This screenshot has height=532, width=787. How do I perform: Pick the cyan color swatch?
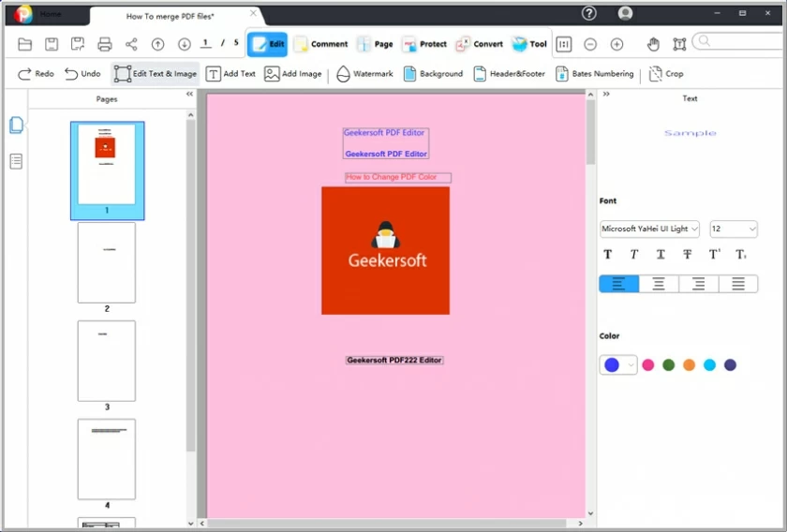(710, 365)
